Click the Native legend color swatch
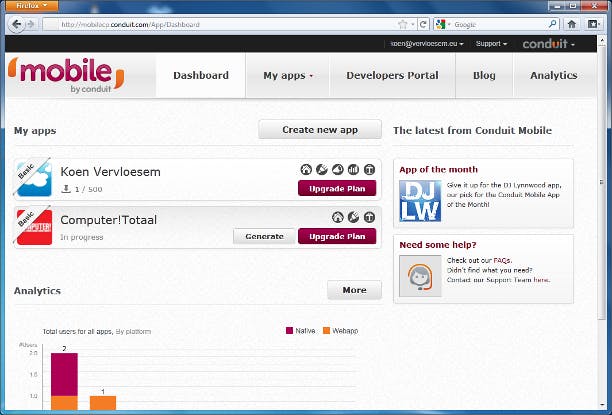Image resolution: width=612 pixels, height=415 pixels. 289,331
